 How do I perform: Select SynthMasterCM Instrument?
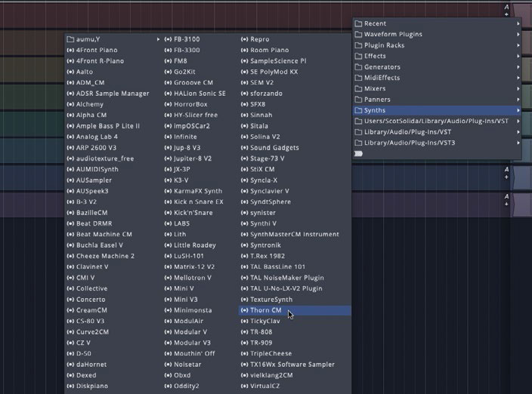[x=295, y=234]
